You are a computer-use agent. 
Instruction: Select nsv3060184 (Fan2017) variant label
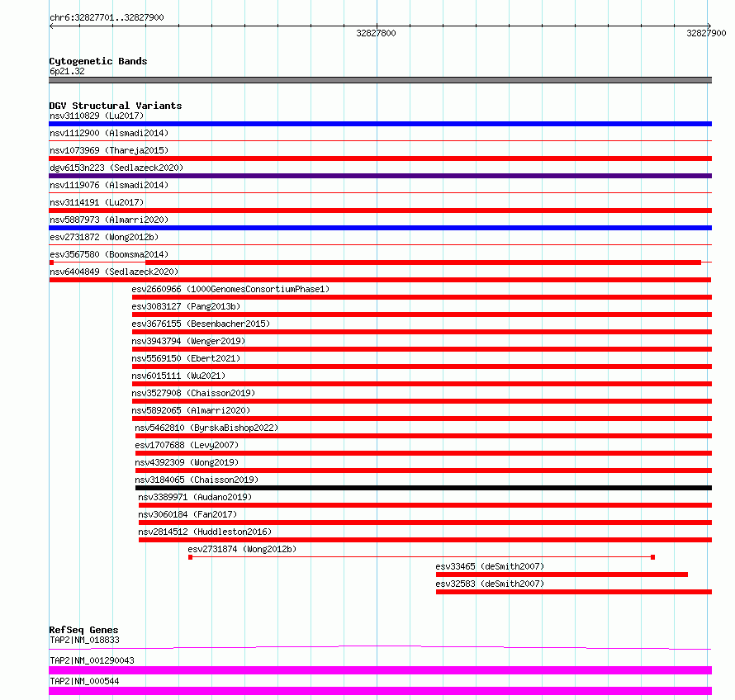(x=187, y=514)
